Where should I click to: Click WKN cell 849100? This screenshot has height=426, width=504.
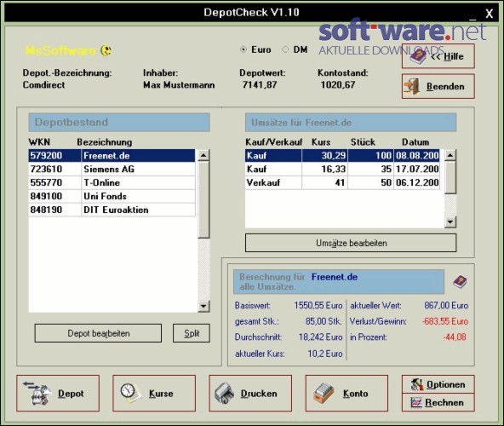(54, 196)
